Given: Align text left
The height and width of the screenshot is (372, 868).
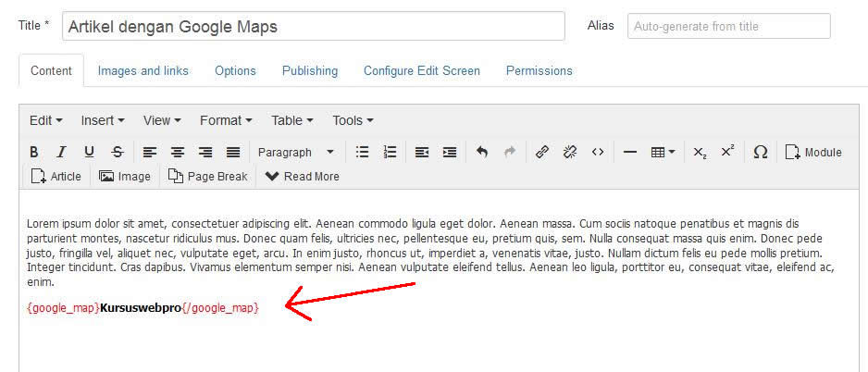Looking at the screenshot, I should pos(150,153).
